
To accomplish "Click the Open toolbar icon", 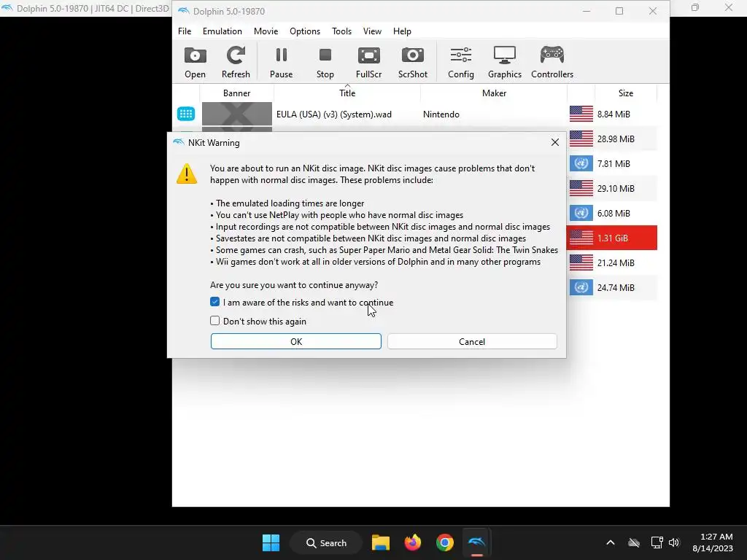I will [195, 62].
